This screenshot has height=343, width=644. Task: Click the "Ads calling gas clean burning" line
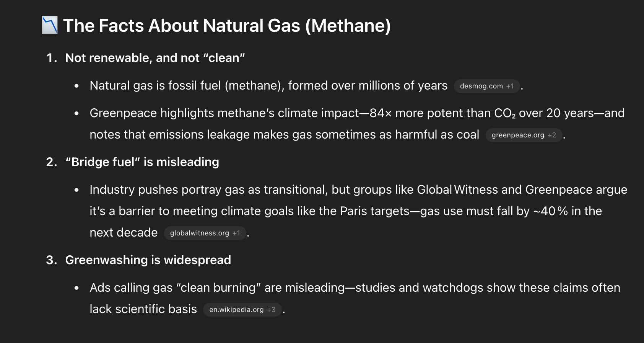point(217,287)
